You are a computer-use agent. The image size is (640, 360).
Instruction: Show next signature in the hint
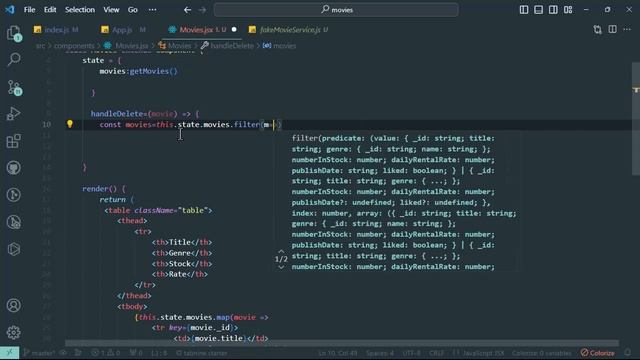pyautogui.click(x=281, y=267)
